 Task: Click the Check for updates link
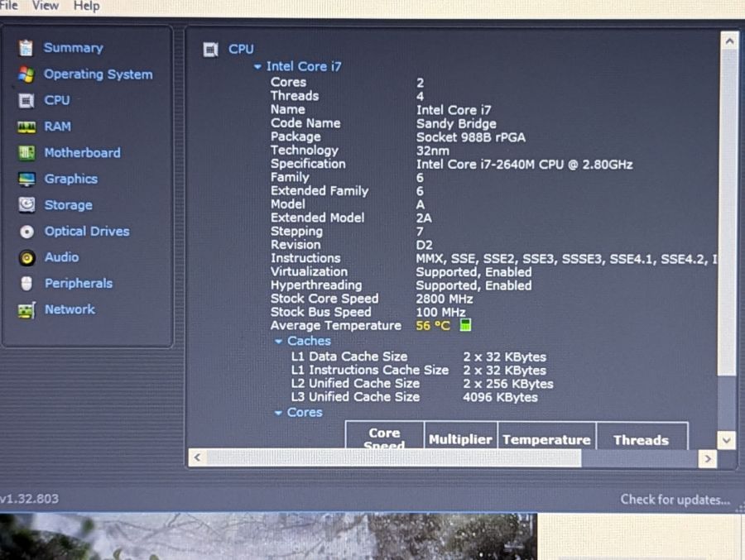(675, 500)
